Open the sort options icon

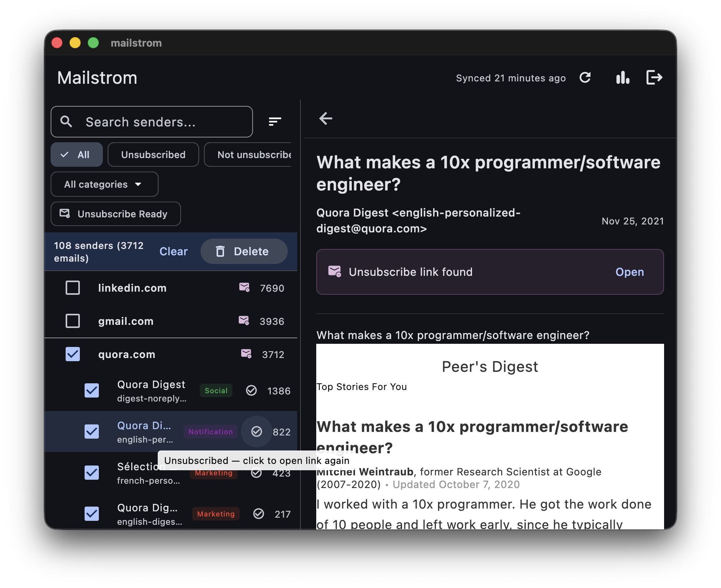(x=275, y=122)
